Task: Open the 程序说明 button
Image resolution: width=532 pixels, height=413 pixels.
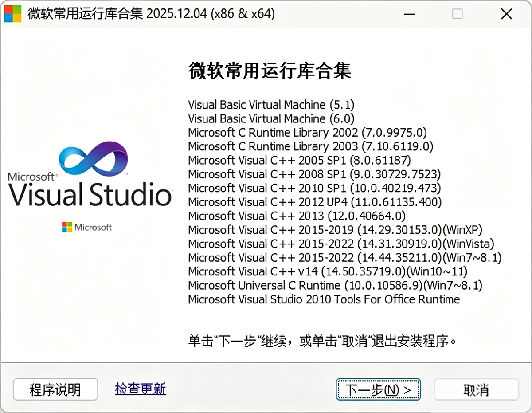Action: 55,389
